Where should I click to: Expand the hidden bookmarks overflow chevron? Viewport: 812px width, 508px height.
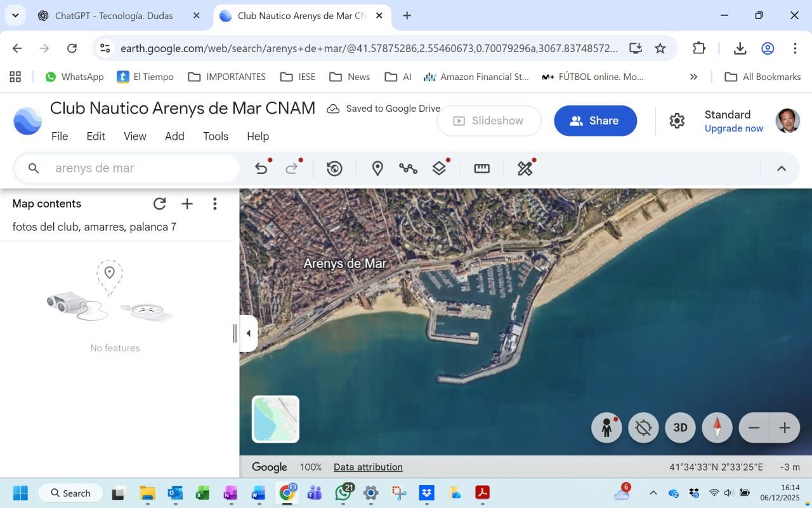point(693,77)
